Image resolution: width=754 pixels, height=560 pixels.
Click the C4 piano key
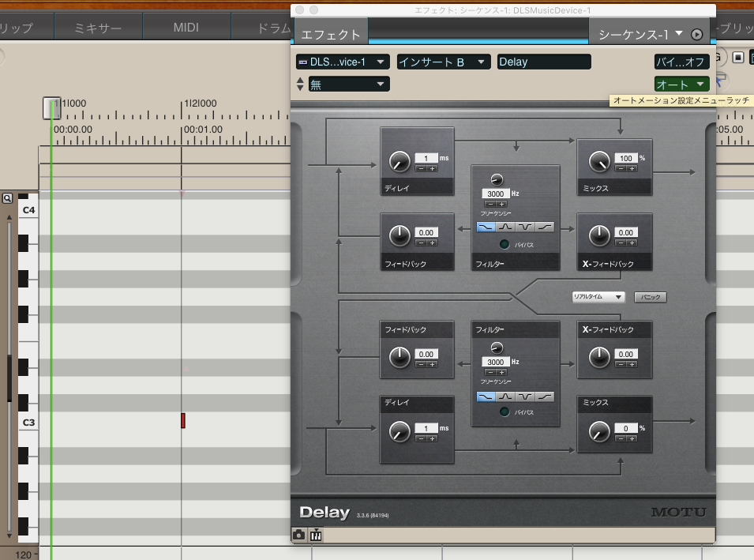(28, 210)
